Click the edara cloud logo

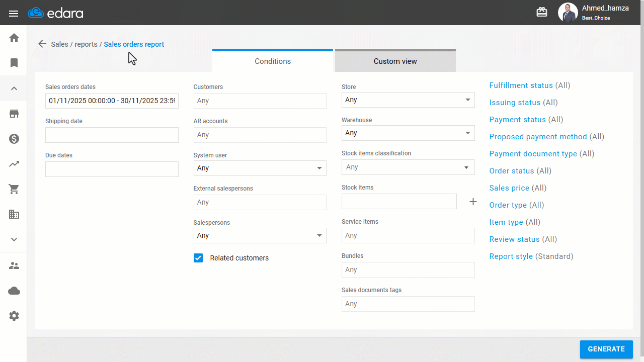pos(55,13)
